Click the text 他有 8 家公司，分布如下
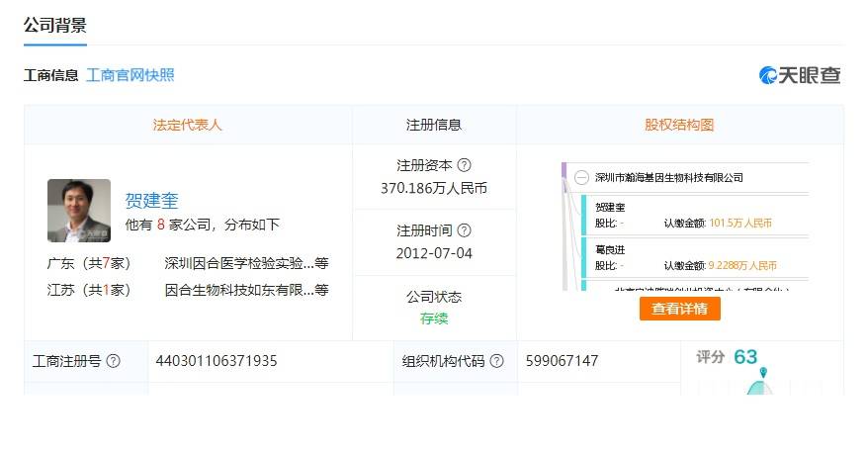 202,225
